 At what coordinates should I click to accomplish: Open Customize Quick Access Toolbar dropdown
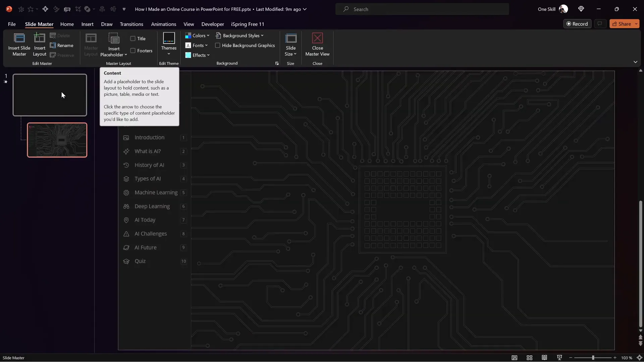(124, 9)
